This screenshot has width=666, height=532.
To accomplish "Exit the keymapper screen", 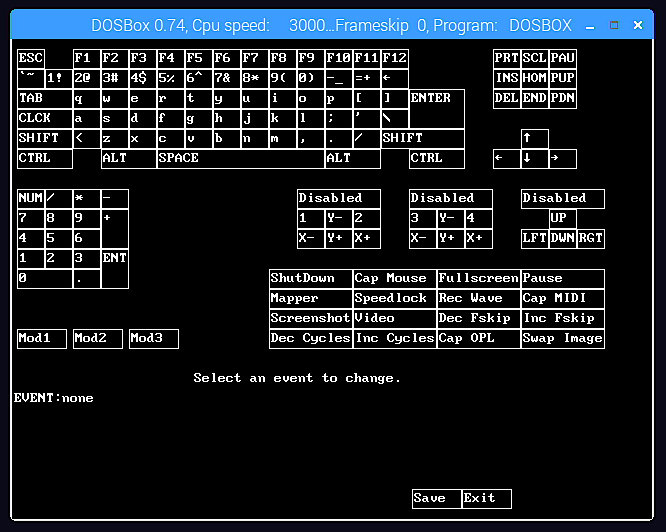I will [487, 499].
